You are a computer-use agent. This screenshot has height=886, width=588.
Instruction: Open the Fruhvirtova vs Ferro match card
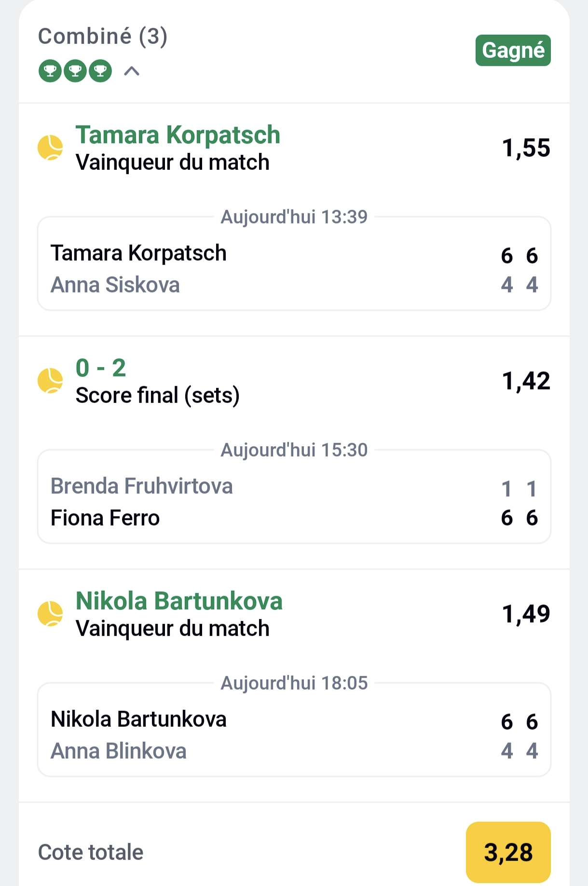pos(294,501)
